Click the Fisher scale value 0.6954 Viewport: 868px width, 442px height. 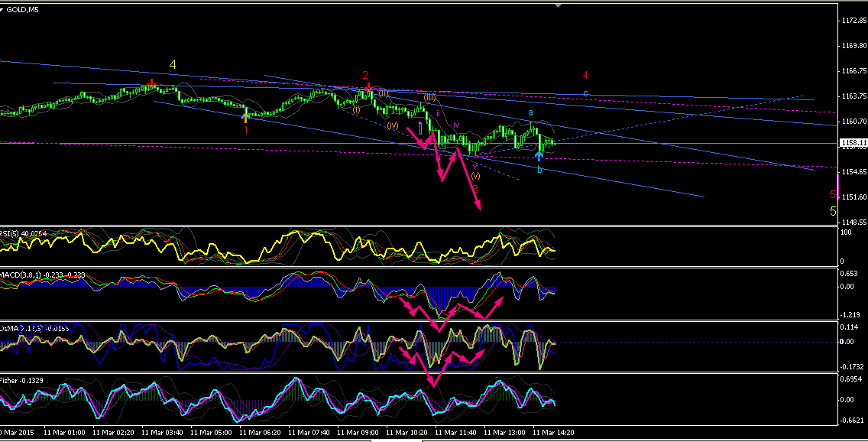click(x=851, y=379)
